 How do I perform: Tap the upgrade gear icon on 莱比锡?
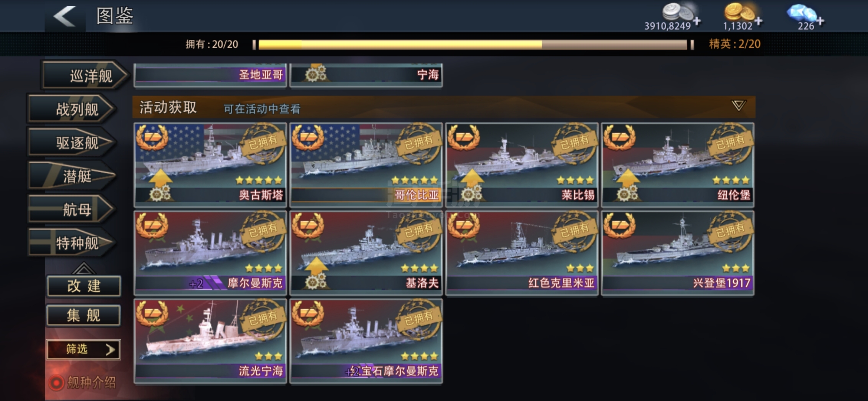point(472,193)
